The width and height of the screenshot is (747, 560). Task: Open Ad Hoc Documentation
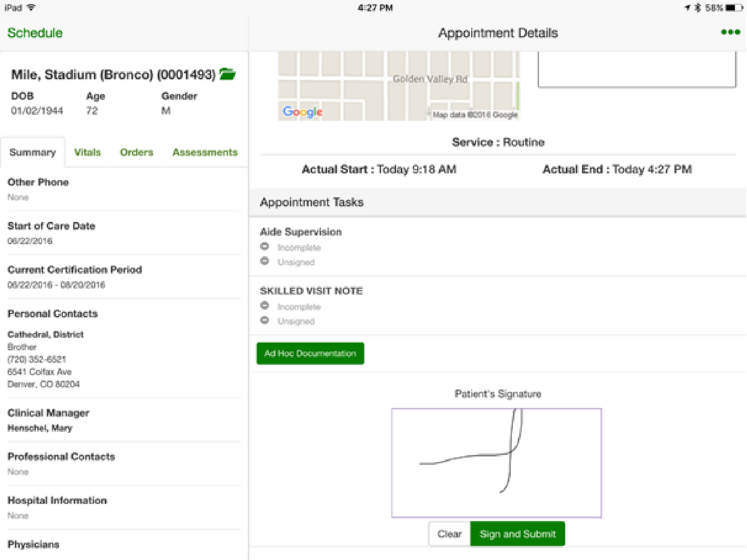pos(310,353)
